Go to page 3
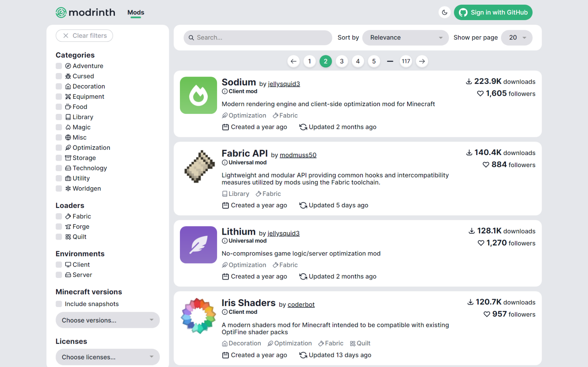The height and width of the screenshot is (367, 588). [342, 61]
